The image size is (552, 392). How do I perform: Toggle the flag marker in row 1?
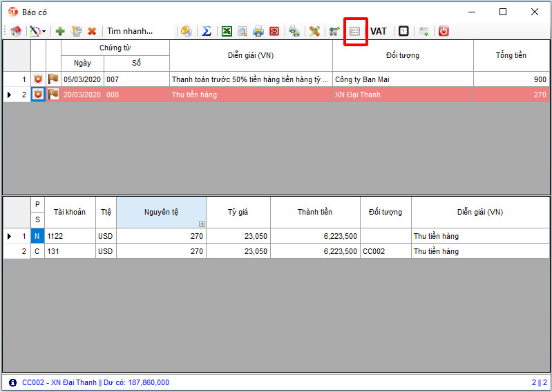tap(53, 79)
